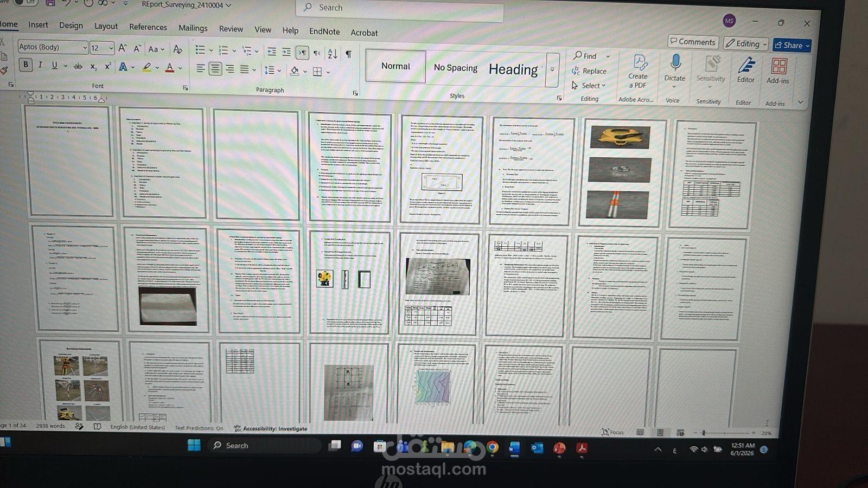868x488 pixels.
Task: Open the EndNote tab
Action: [x=324, y=31]
